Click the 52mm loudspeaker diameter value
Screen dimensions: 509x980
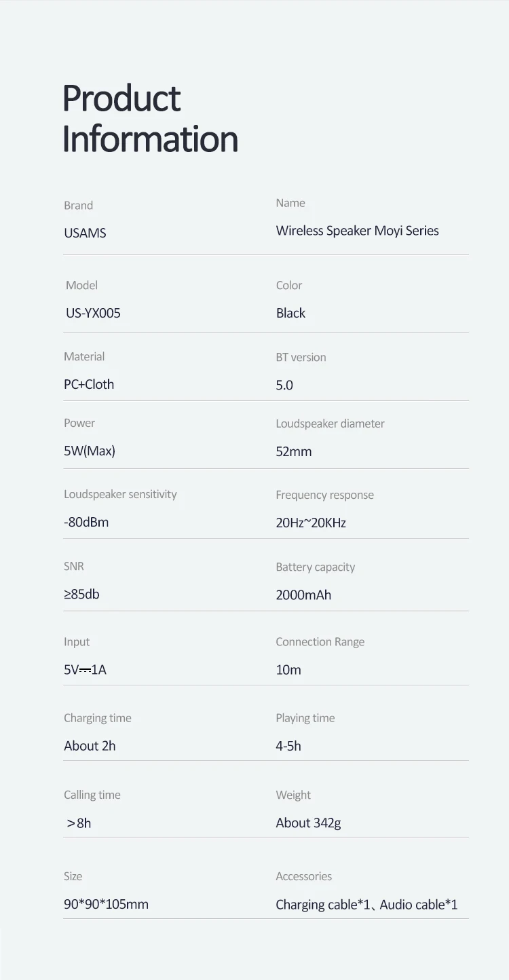294,451
